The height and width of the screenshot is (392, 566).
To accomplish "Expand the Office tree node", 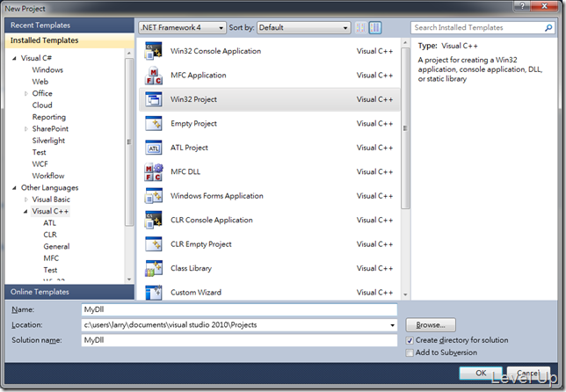I will click(25, 93).
